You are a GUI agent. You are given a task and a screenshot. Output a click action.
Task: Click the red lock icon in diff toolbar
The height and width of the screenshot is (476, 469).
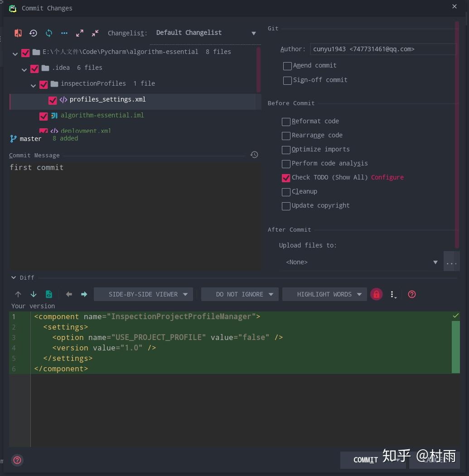click(377, 294)
